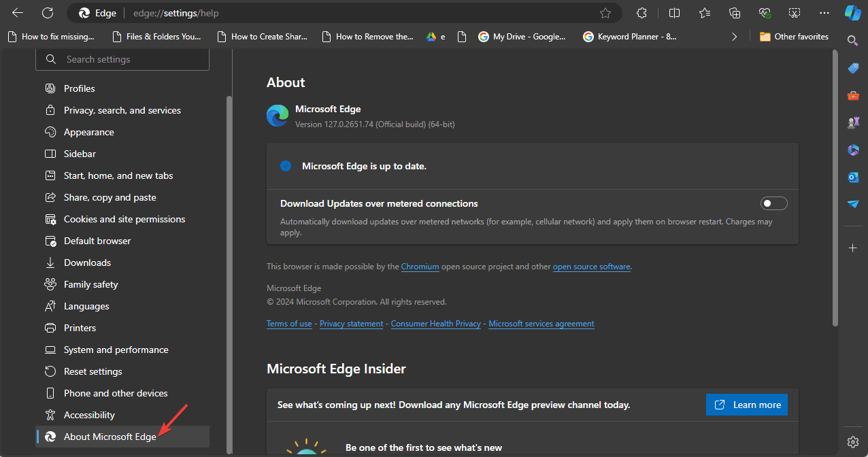
Task: Open Games chess icon in the sidebar
Action: [853, 122]
